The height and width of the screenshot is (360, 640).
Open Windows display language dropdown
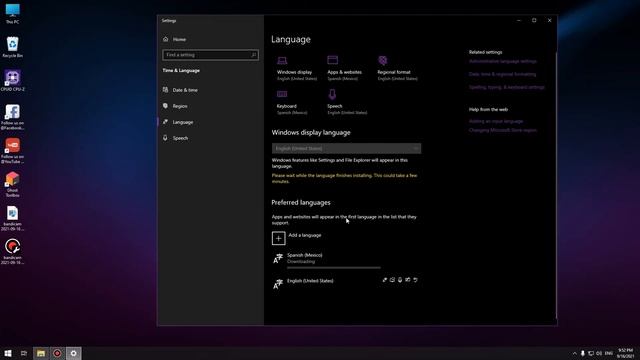pos(346,148)
